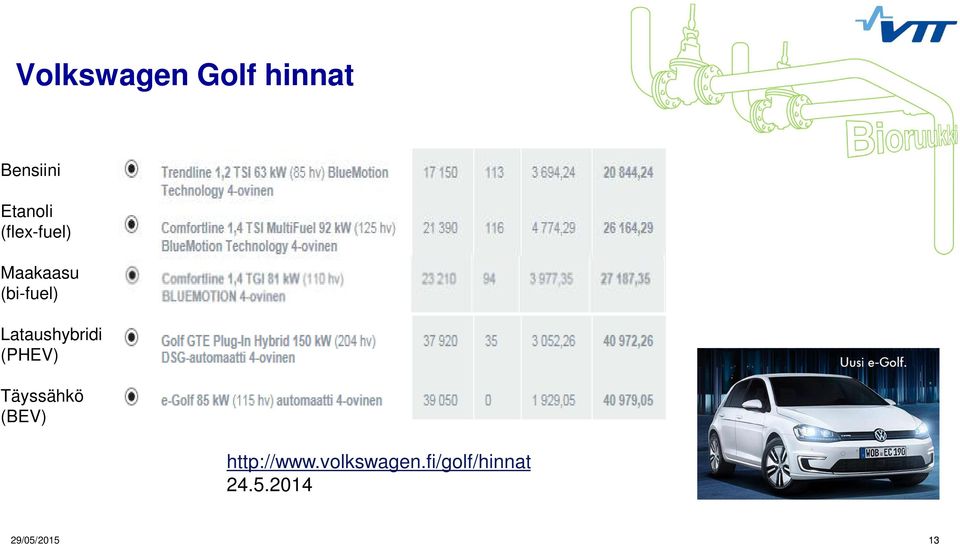The height and width of the screenshot is (544, 960).
Task: Click the total price 20 844,24
Action: point(628,173)
